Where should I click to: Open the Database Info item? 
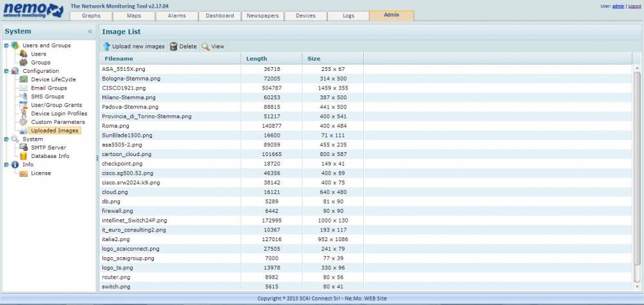click(x=50, y=156)
